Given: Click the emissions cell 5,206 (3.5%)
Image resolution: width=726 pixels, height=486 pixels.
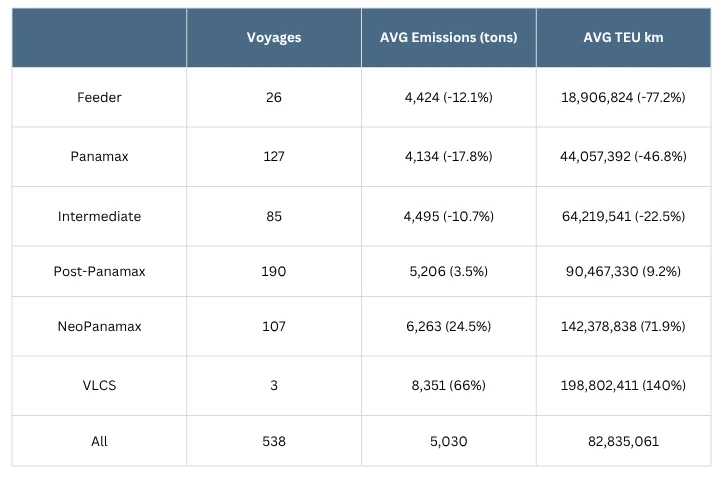Looking at the screenshot, I should point(448,271).
